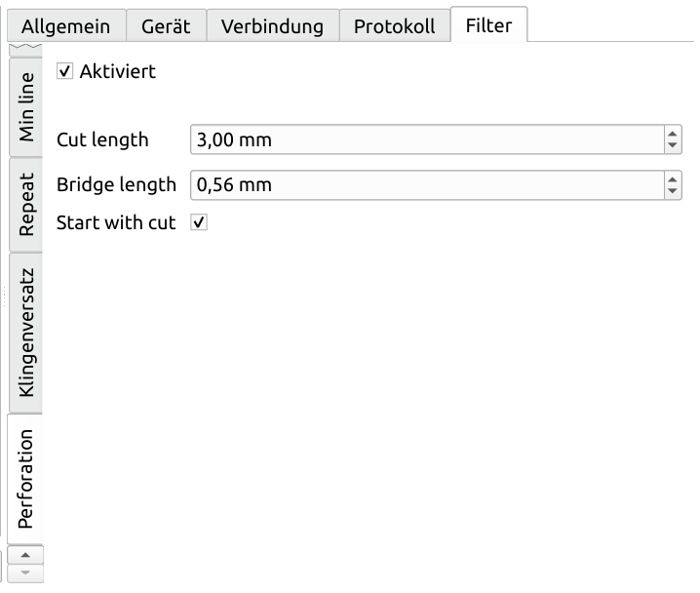
Task: Decrease Cut length with down arrow
Action: [673, 146]
